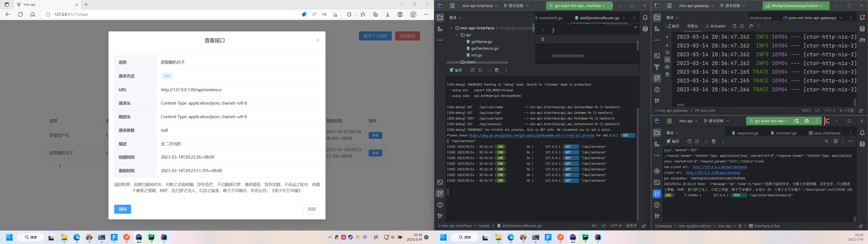The height and width of the screenshot is (244, 868).
Task: Open the pkg.go.dev gin-gonic link in console
Action: tap(531, 136)
